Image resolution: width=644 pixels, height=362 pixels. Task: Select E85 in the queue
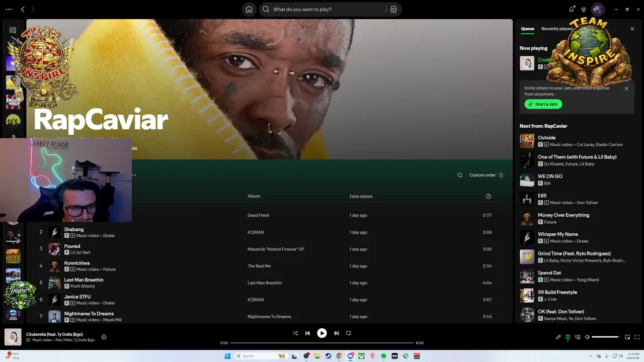pos(577,199)
